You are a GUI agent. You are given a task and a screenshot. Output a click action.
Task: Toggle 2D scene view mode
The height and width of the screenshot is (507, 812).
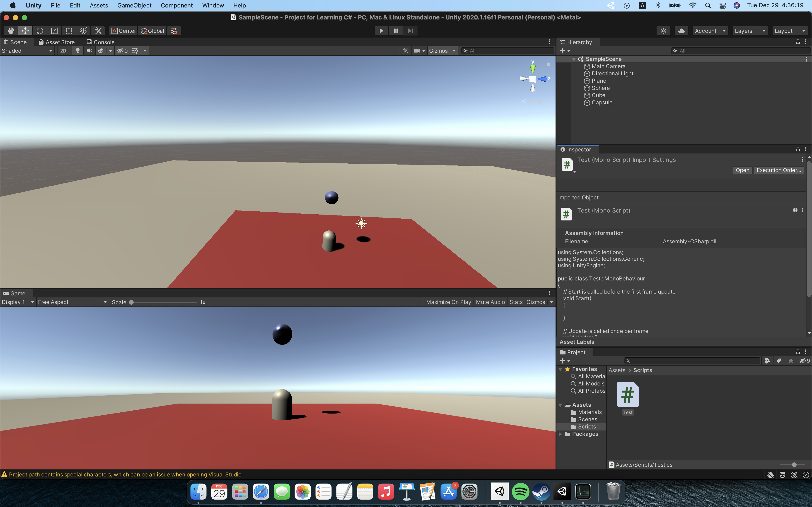[x=63, y=51]
